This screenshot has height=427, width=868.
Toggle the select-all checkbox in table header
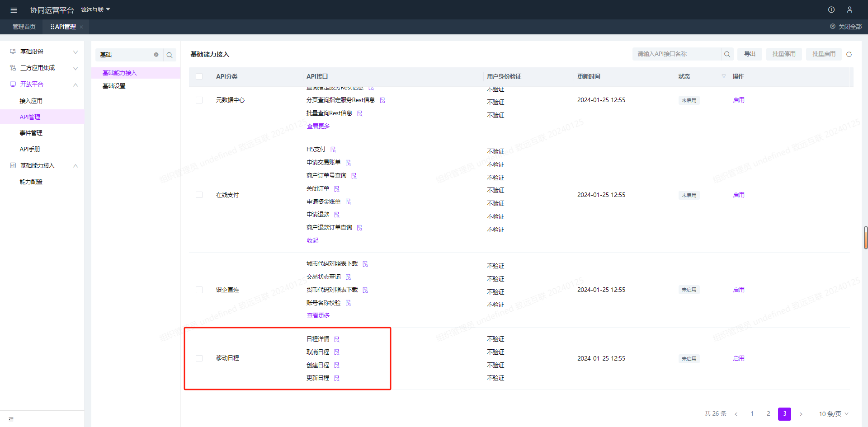199,76
